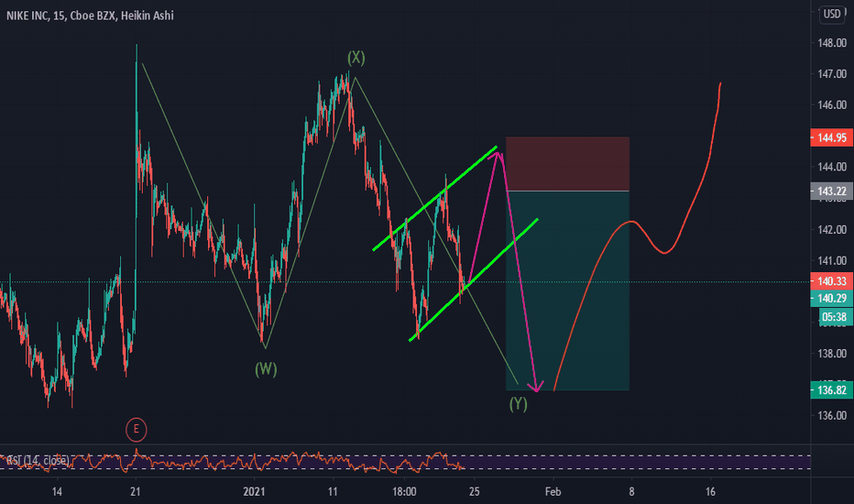Image resolution: width=854 pixels, height=504 pixels.
Task: Click the 138.00 price axis value
Action: [832, 354]
